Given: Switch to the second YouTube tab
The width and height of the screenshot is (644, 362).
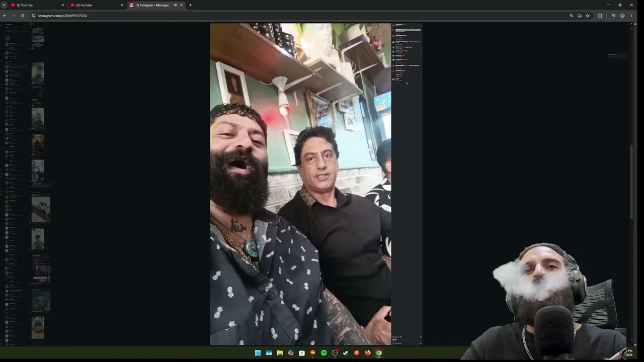Looking at the screenshot, I should pyautogui.click(x=97, y=5).
